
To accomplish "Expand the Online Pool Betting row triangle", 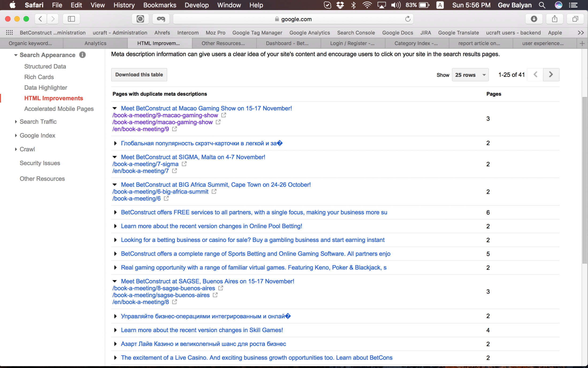I will [115, 226].
